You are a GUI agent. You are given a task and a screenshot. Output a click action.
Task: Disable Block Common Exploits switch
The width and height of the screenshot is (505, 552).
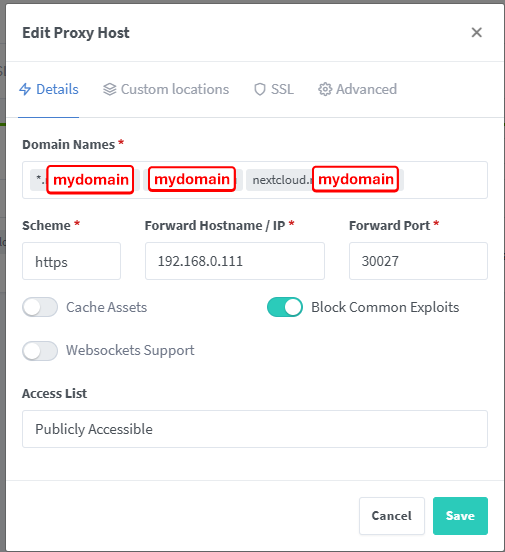coord(285,307)
